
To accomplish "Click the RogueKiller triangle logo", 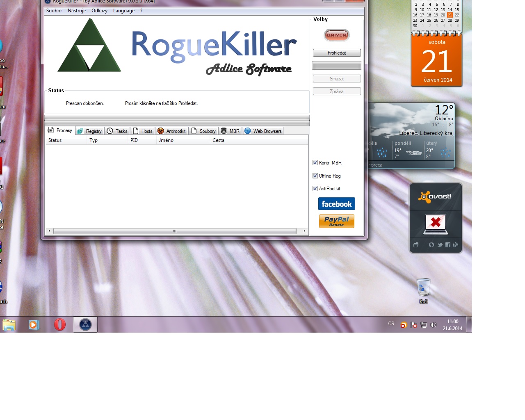I will pyautogui.click(x=89, y=46).
